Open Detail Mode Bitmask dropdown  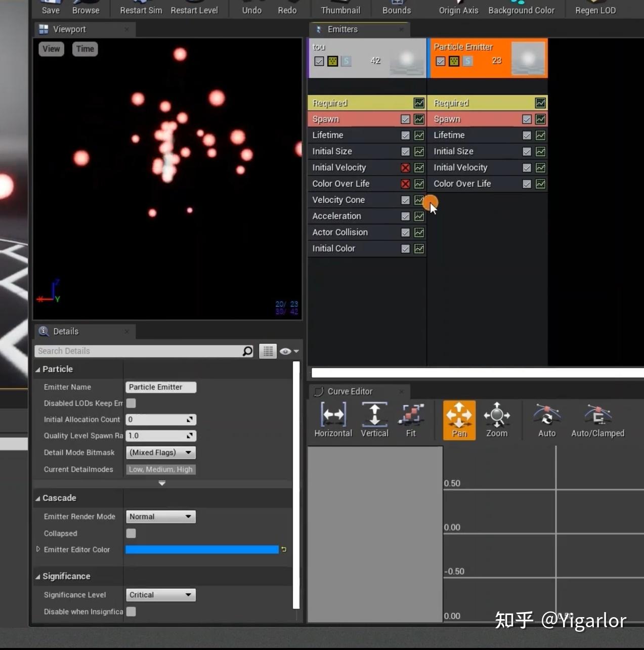[160, 453]
